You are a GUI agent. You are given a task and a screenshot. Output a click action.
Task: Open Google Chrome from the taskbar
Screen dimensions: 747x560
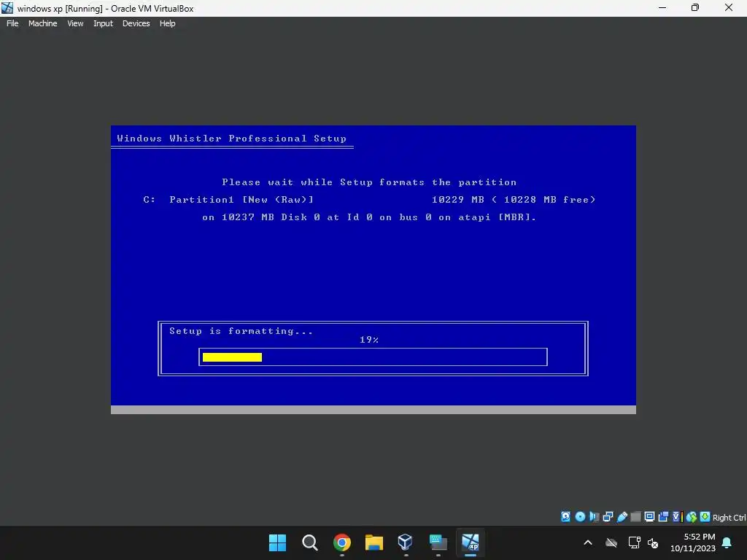(342, 542)
